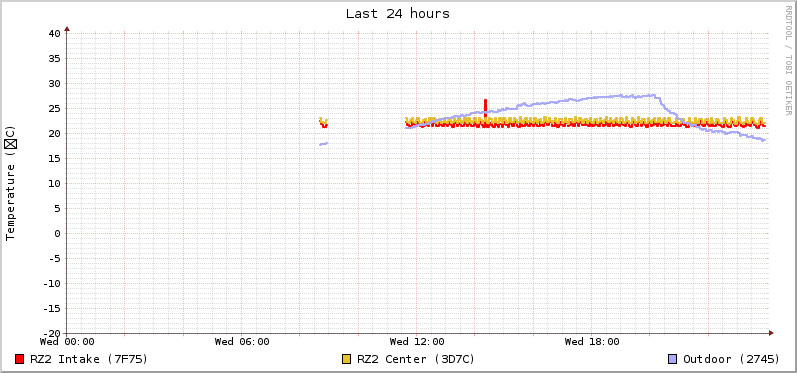Click the yellow RZ2 Center legend swatch
The height and width of the screenshot is (373, 797).
tap(347, 359)
